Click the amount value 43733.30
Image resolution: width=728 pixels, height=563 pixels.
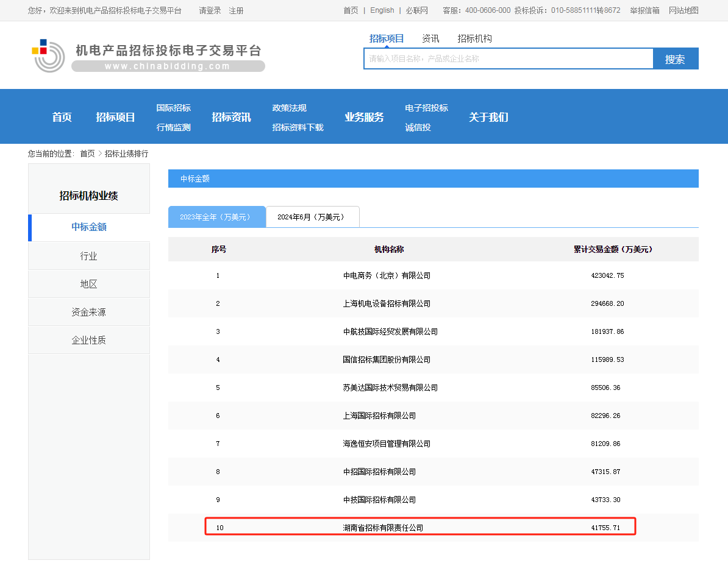click(605, 500)
